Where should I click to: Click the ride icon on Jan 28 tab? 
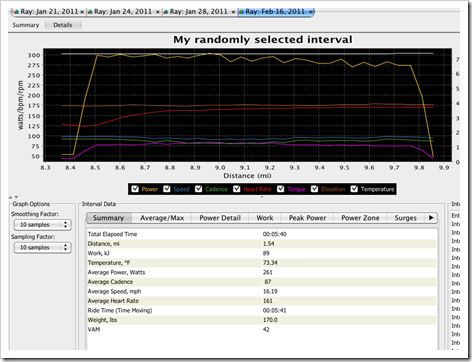(166, 12)
